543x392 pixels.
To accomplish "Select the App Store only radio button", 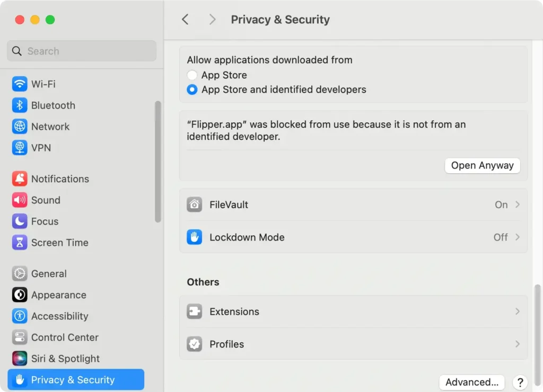I will click(192, 75).
